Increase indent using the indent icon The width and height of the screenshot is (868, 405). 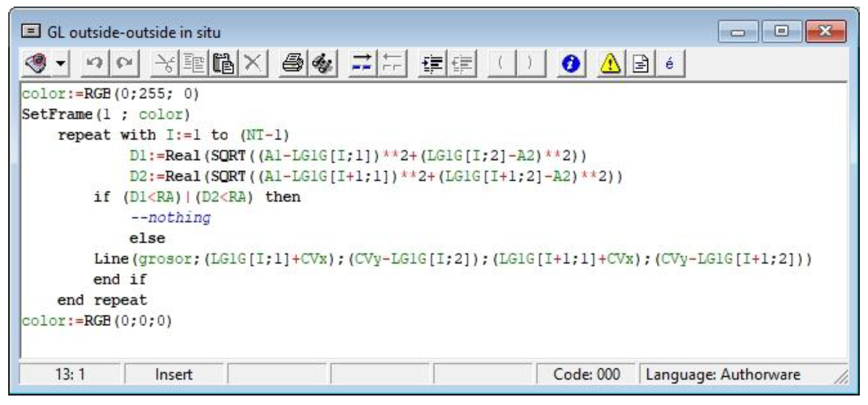(x=432, y=63)
